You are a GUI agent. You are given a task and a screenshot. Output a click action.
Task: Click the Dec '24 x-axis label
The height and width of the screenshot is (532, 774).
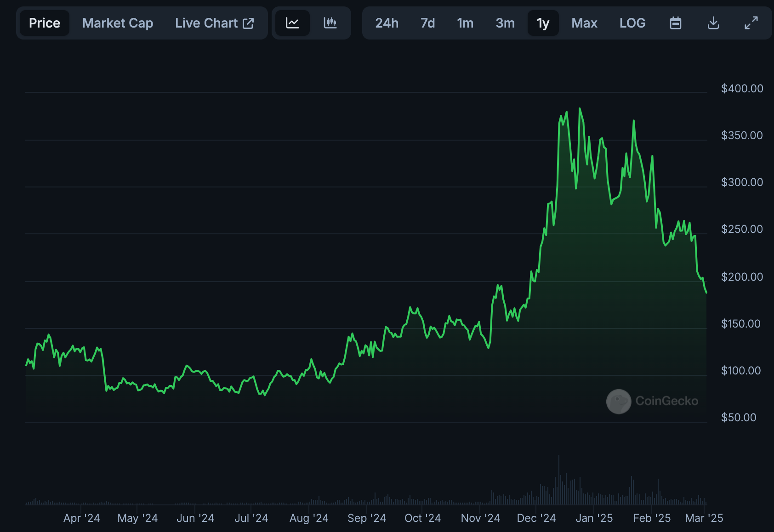536,518
